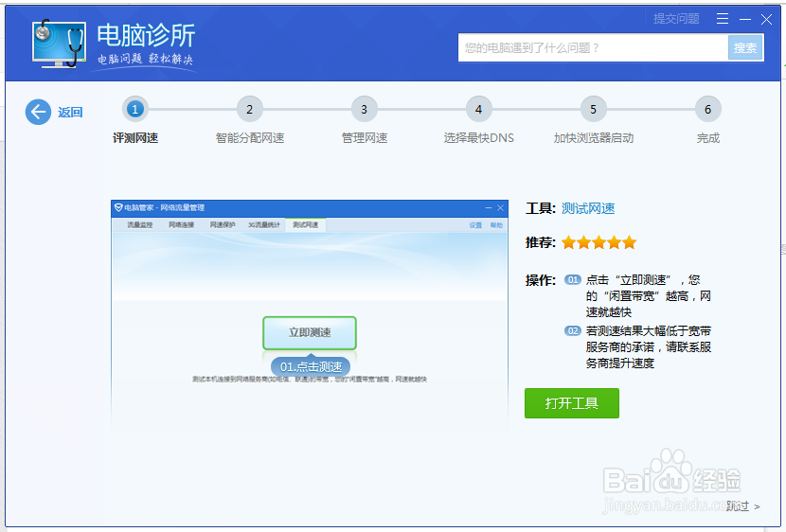Open the 提交问题 link
Image resolution: width=786 pixels, height=532 pixels.
coord(676,19)
